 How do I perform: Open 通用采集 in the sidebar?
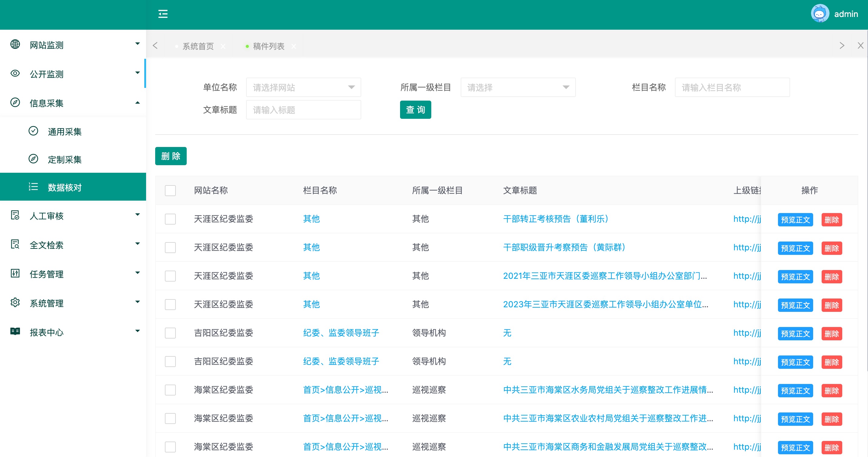click(x=65, y=132)
